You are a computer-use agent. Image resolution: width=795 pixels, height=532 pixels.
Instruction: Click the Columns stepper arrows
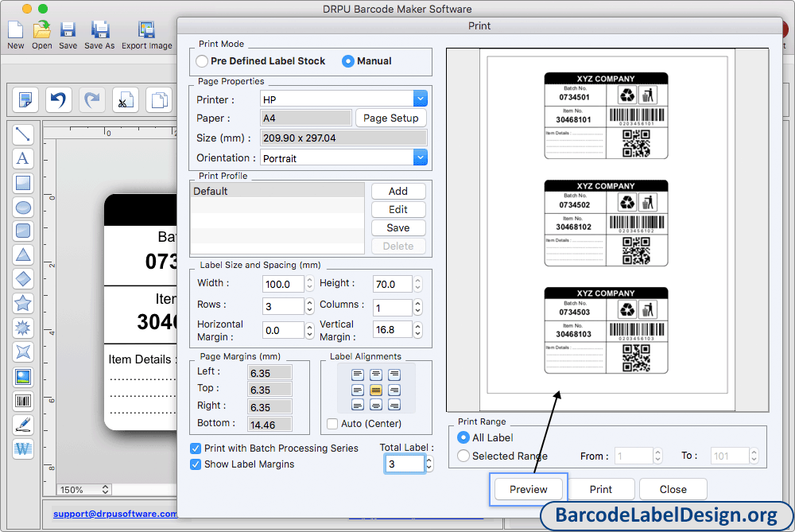click(418, 306)
